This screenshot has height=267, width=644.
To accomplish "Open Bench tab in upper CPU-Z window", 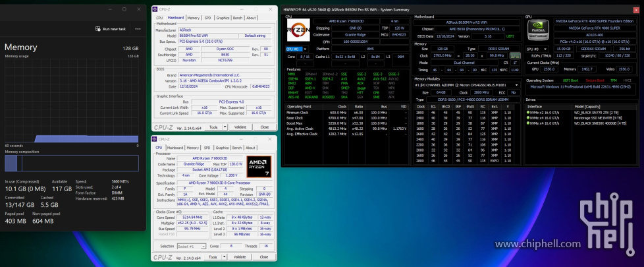I will pos(238,18).
